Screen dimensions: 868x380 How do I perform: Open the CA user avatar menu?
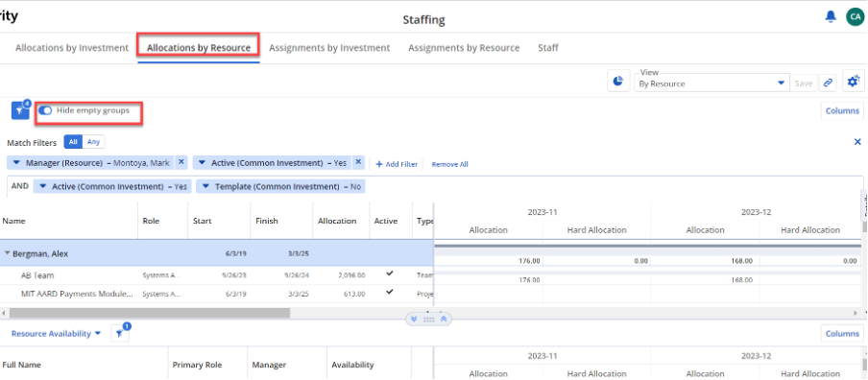tap(855, 17)
